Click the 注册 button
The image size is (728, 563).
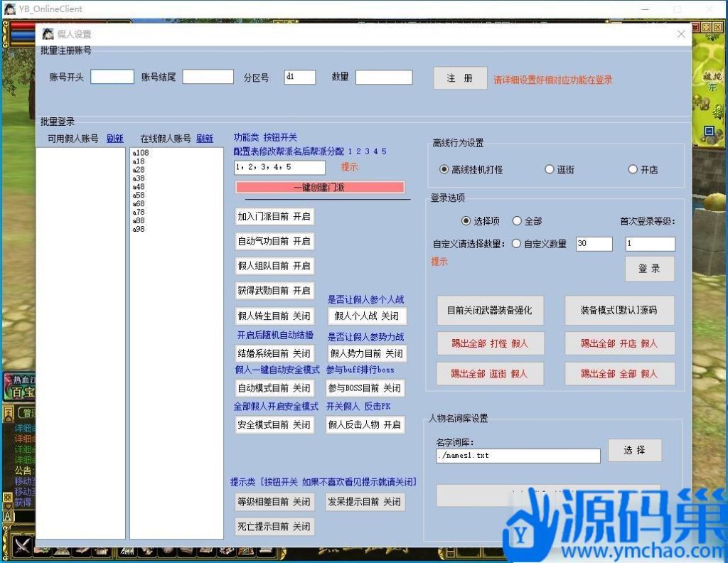click(460, 78)
